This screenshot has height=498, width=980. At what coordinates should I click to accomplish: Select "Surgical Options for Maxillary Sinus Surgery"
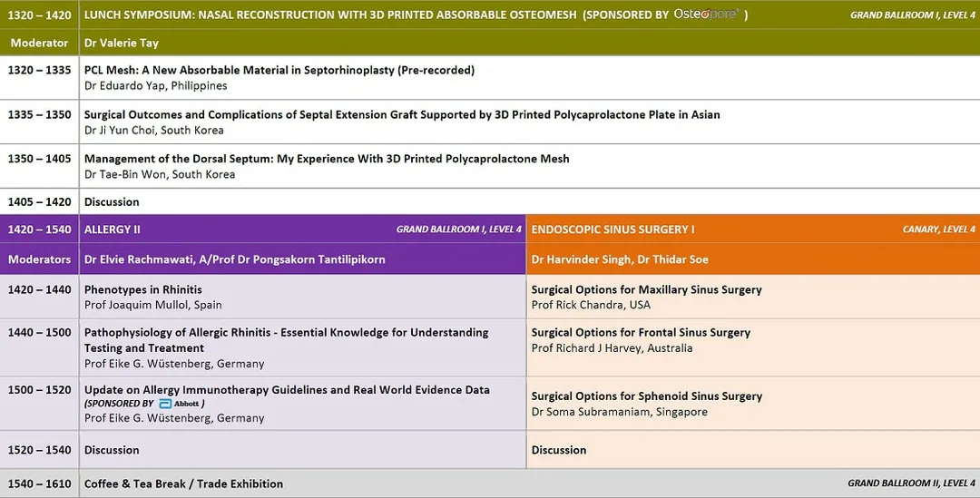[x=646, y=289]
